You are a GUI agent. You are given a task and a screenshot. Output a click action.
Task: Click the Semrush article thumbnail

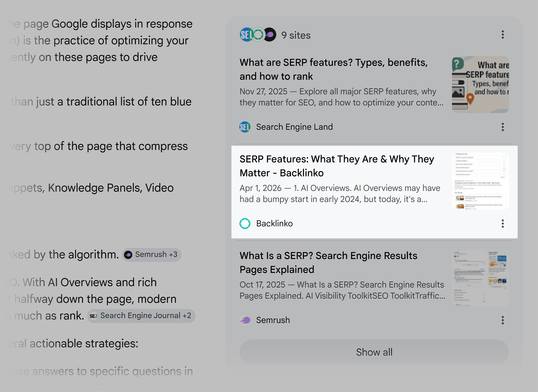coord(480,278)
